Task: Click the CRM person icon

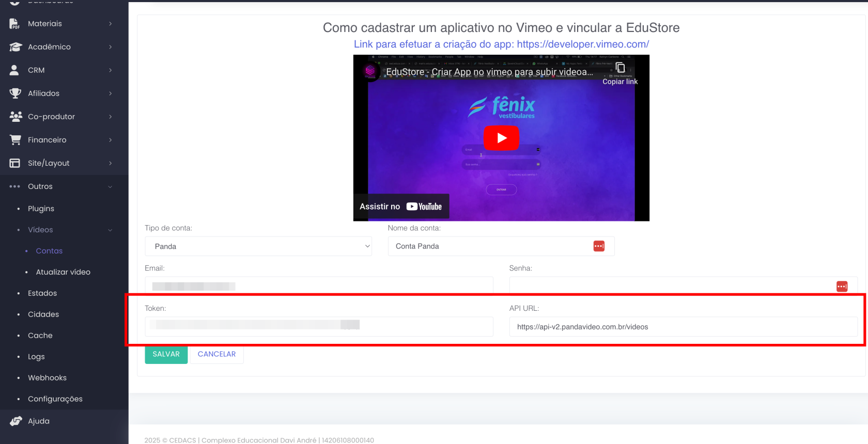Action: [14, 70]
